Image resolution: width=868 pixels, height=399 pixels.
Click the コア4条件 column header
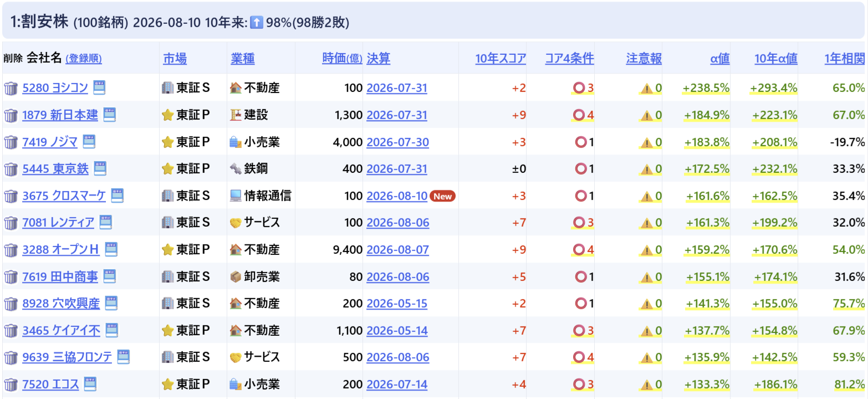click(x=569, y=59)
